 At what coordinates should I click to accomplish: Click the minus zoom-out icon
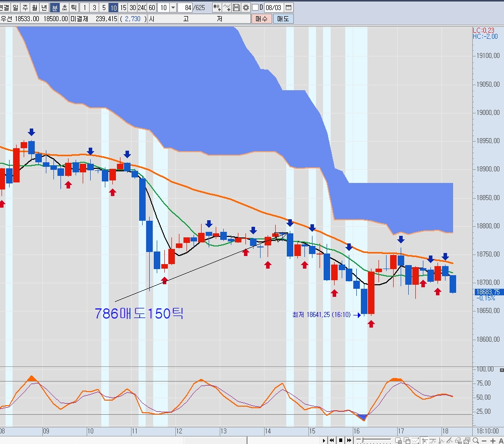[x=484, y=440]
